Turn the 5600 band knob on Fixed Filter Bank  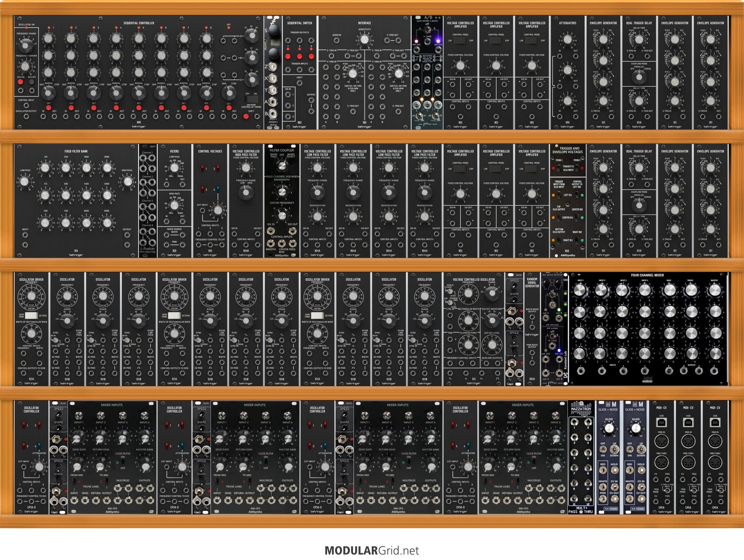point(107,223)
